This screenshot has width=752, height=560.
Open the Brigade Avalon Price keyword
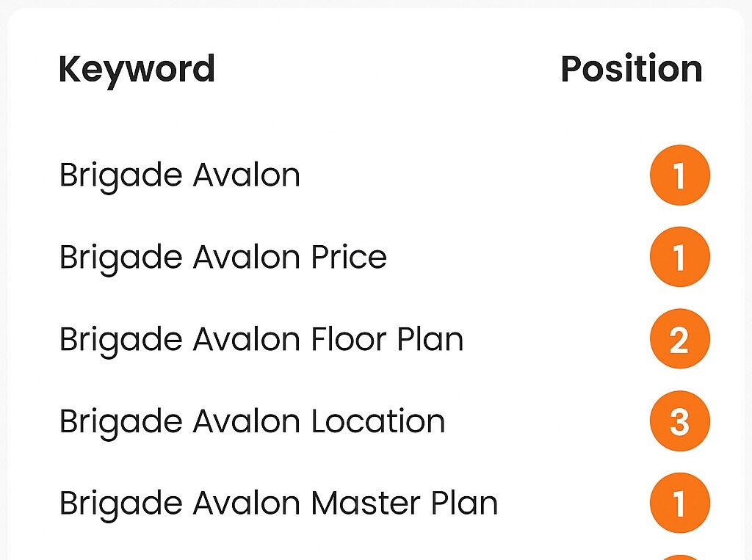tap(223, 258)
